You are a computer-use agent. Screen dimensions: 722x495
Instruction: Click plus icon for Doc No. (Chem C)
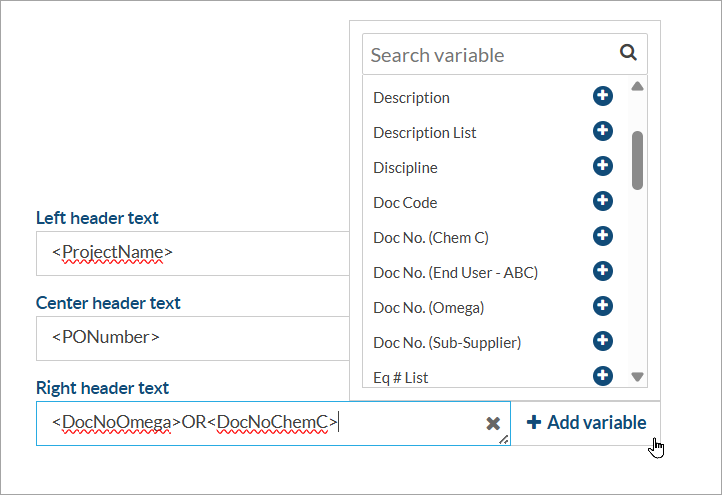coord(602,236)
